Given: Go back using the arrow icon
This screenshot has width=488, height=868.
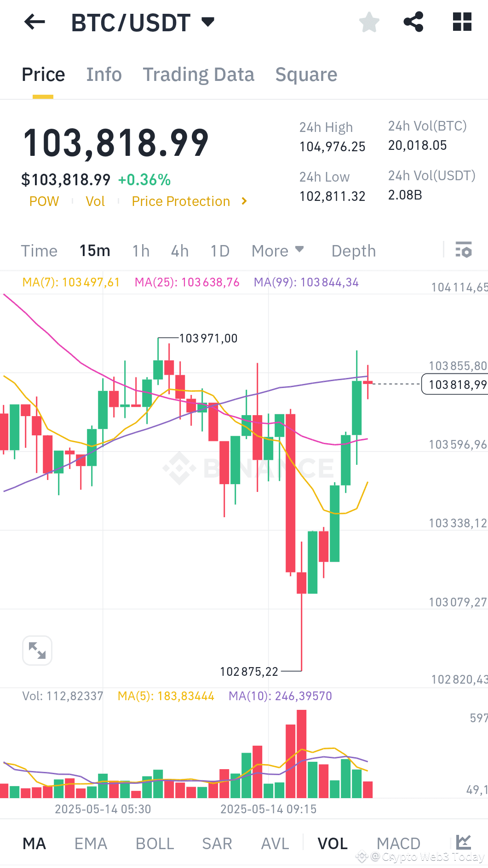Looking at the screenshot, I should coord(34,22).
